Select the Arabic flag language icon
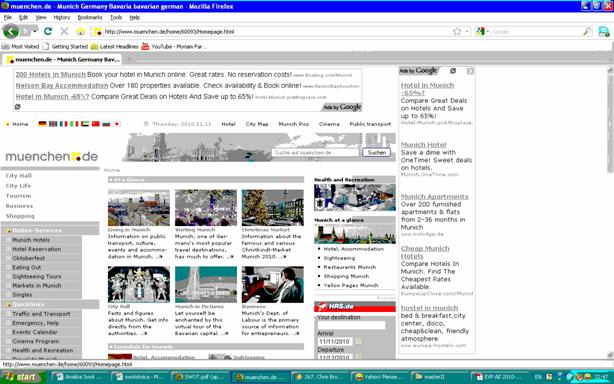Screen dimensions: 614x384 pos(85,124)
